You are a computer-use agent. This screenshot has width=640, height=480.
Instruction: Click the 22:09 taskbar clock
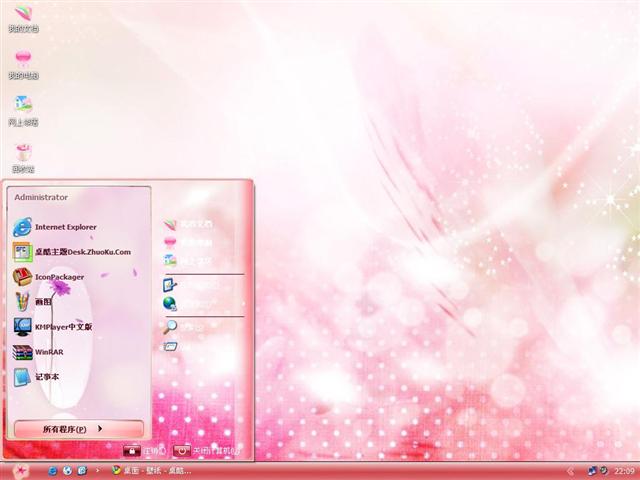[x=624, y=471]
